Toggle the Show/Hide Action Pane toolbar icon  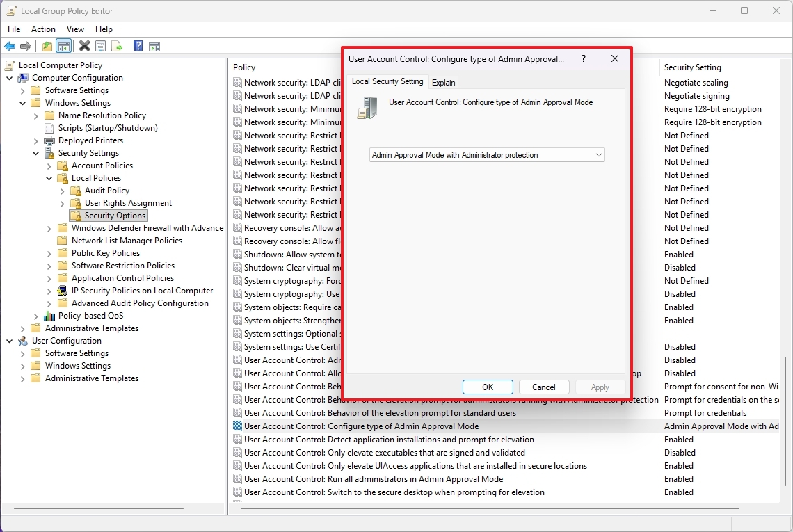154,46
